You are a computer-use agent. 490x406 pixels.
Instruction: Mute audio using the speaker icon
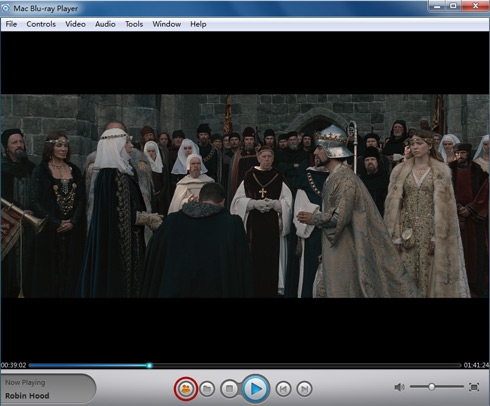coord(399,387)
